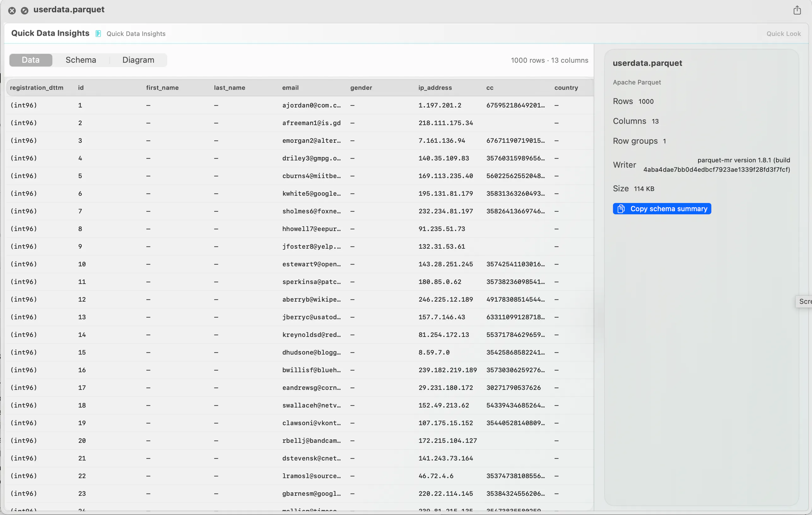Switch to the Data tab
Screen dimensions: 812x515
(31, 60)
